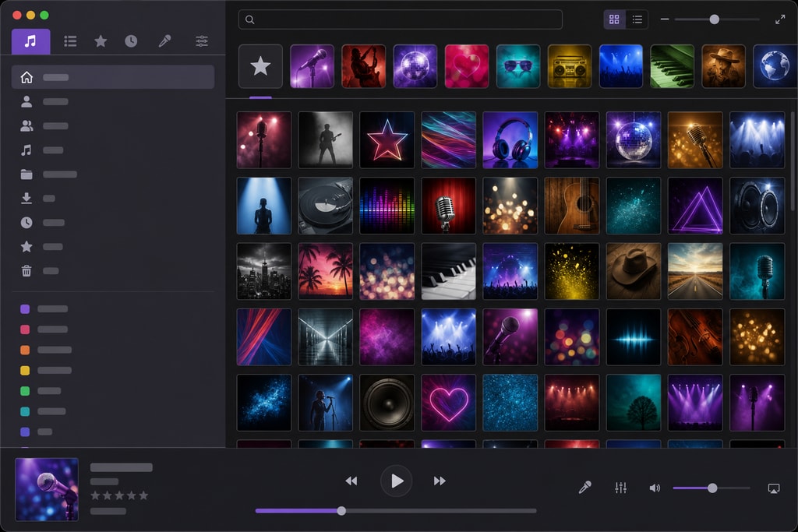Open the vinyl turntable album thumbnail
This screenshot has width=798, height=532.
[325, 206]
